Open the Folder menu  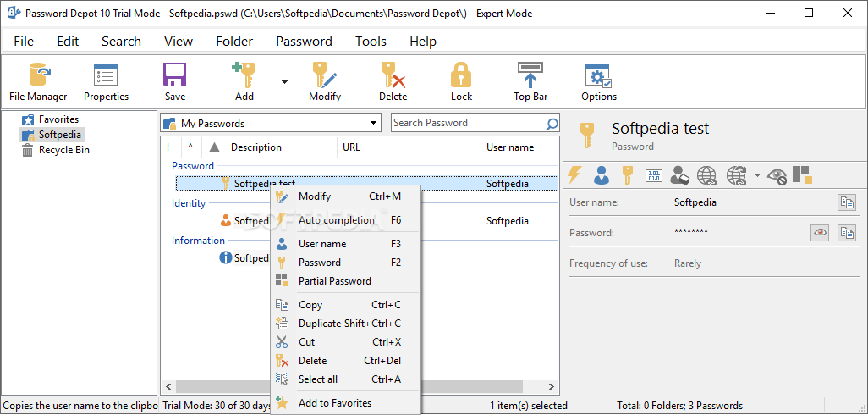234,41
